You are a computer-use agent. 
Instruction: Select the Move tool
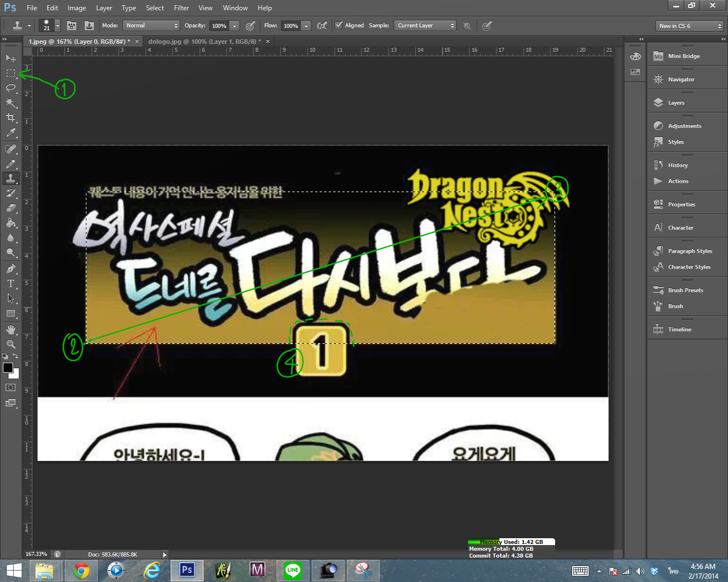(11, 58)
